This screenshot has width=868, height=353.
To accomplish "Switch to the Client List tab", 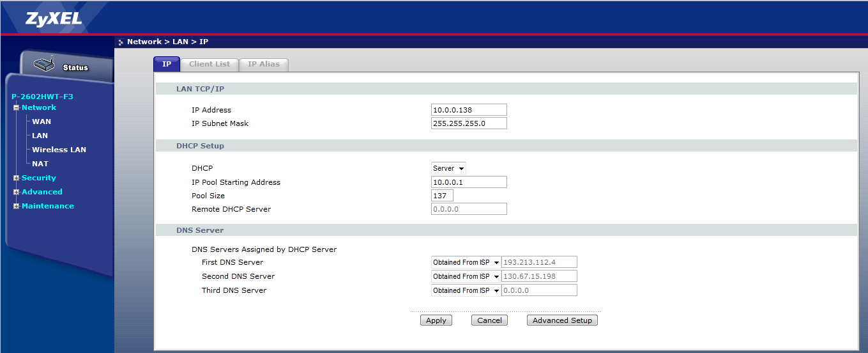I will 209,64.
